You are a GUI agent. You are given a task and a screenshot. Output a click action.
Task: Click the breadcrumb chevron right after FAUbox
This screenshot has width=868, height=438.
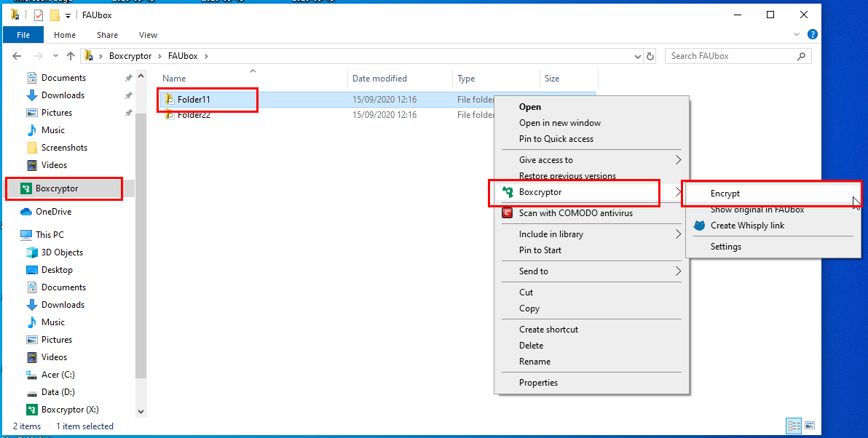(206, 56)
